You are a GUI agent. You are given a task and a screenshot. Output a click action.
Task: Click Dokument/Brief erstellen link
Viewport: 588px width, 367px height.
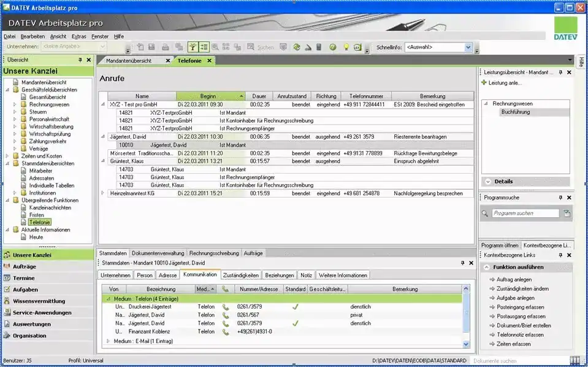click(x=524, y=325)
